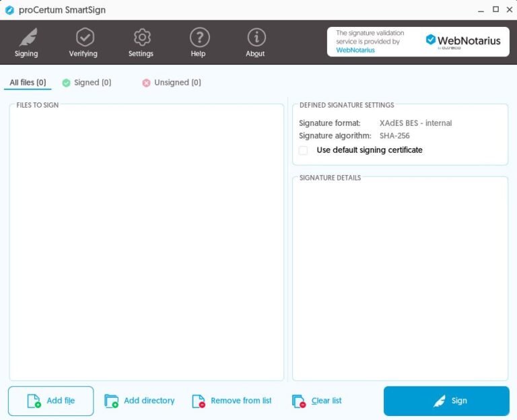The image size is (517, 420).
Task: Select the All files (0) tab
Action: tap(28, 83)
